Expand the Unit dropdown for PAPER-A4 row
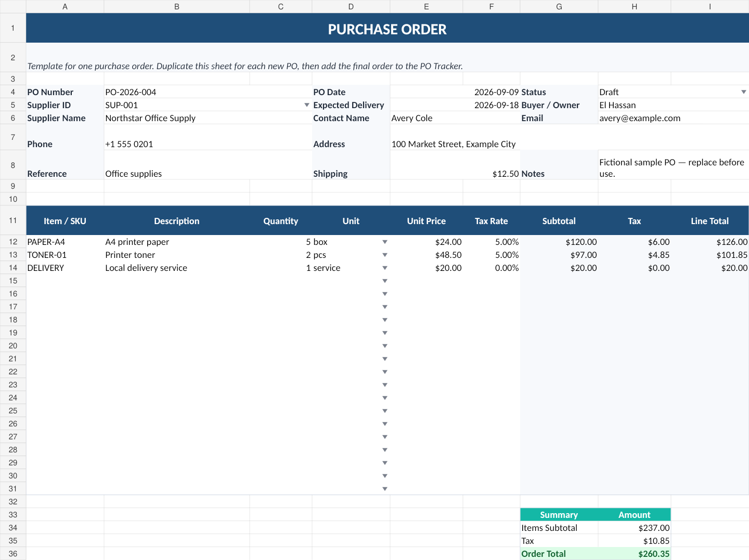749x560 pixels. click(x=385, y=242)
